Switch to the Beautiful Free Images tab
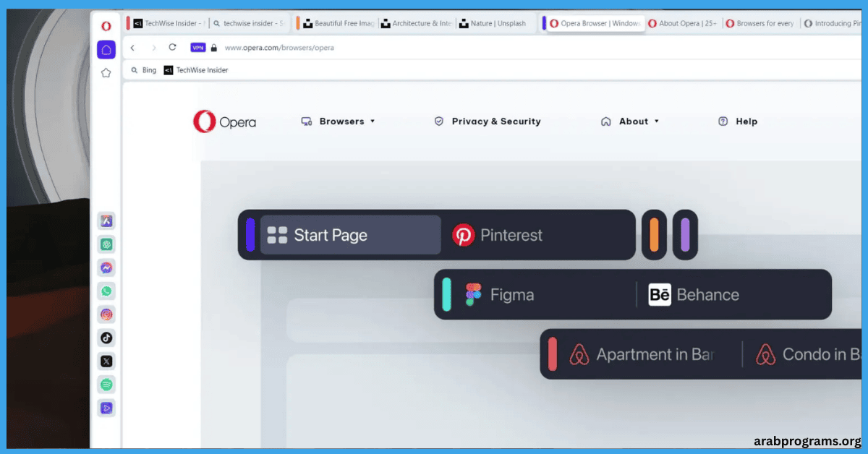The height and width of the screenshot is (454, 868). [x=339, y=23]
